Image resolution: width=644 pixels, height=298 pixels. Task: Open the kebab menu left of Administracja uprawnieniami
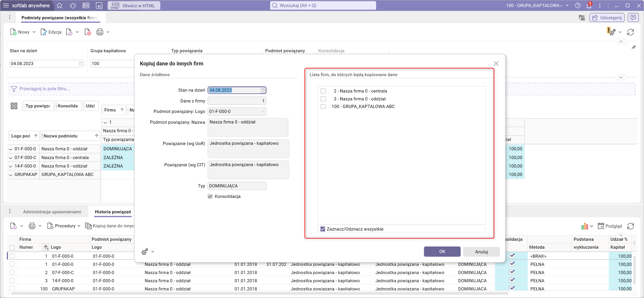[10, 211]
